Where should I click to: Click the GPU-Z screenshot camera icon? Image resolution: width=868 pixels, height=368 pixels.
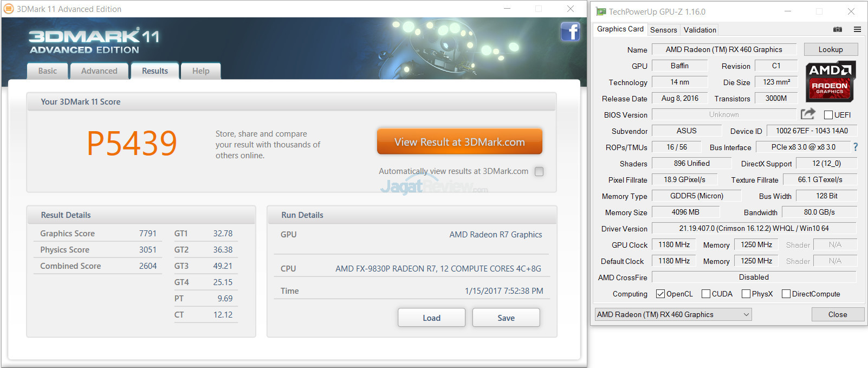[x=837, y=29]
